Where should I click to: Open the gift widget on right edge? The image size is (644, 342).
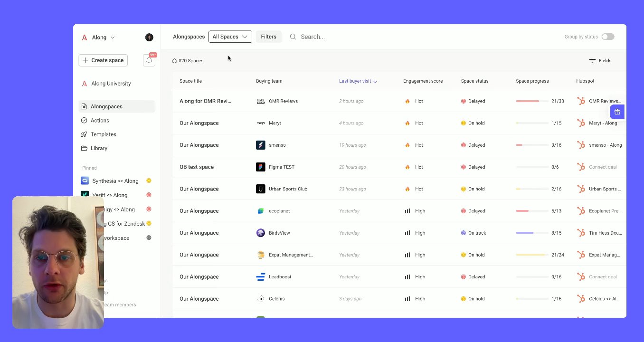point(617,112)
